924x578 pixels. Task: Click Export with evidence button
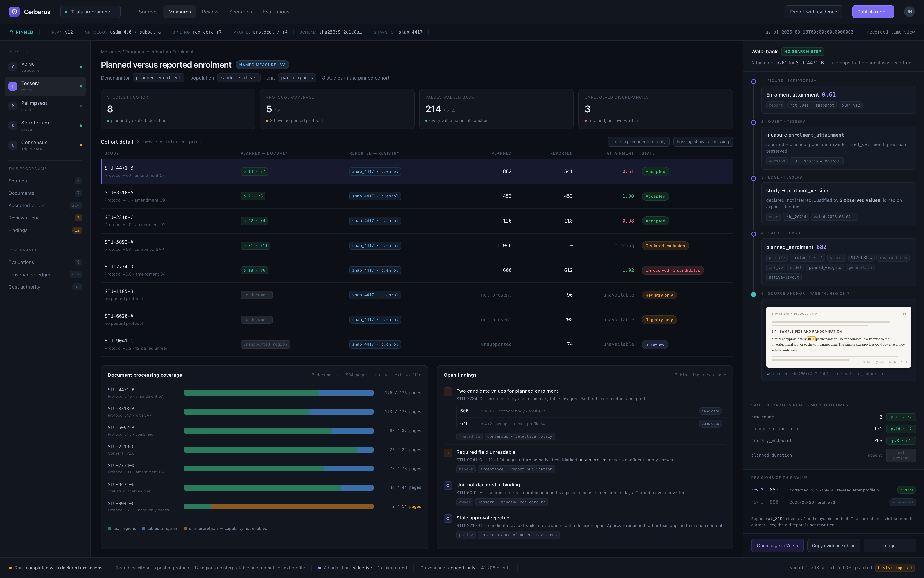pos(813,12)
